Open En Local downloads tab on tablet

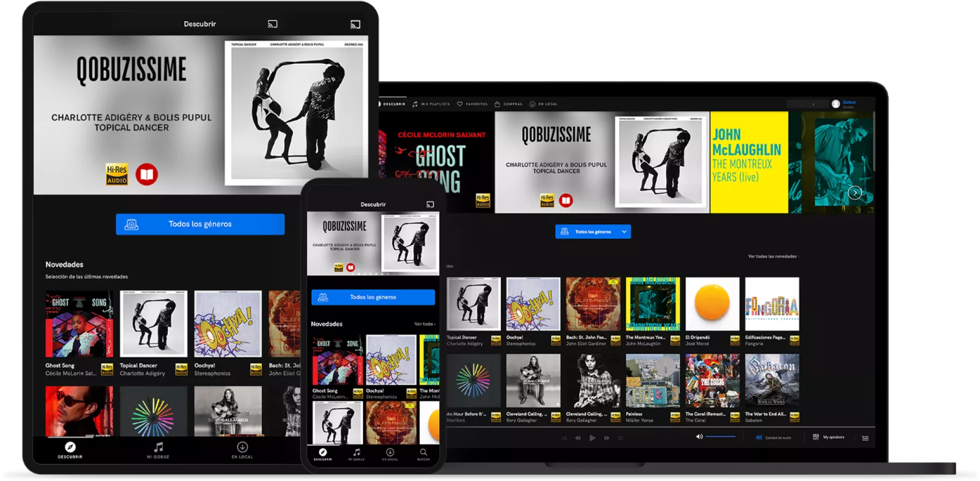[x=242, y=449]
